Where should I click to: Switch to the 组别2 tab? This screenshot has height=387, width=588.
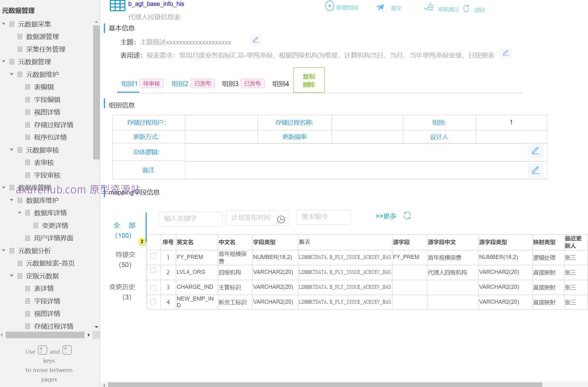tap(180, 83)
